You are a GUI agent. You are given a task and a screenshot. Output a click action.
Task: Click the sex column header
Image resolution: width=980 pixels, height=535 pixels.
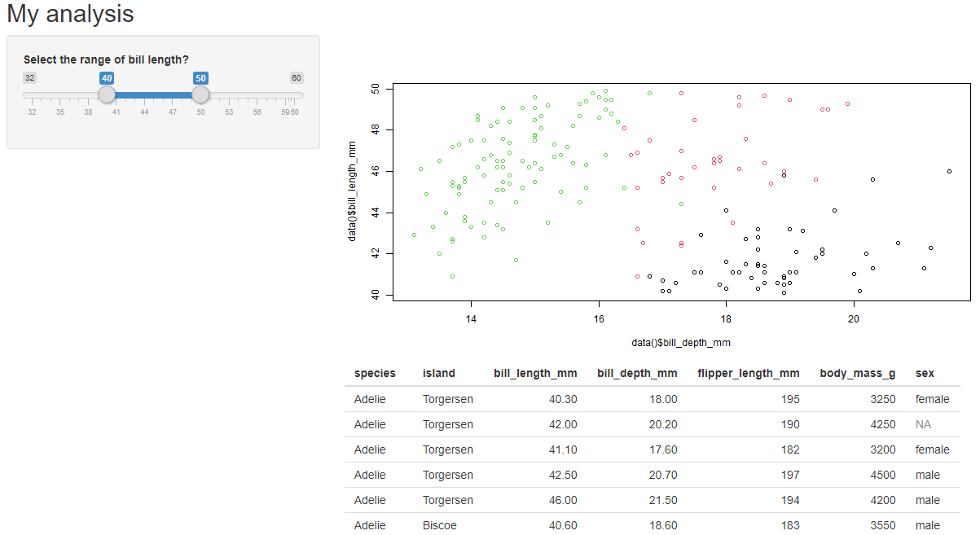tap(925, 374)
